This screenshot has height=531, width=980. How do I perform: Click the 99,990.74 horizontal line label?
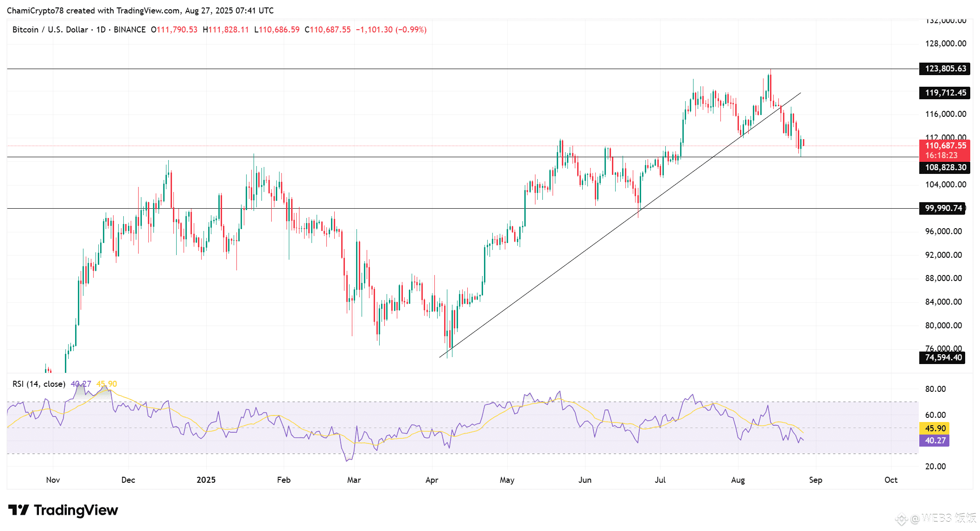pyautogui.click(x=943, y=208)
